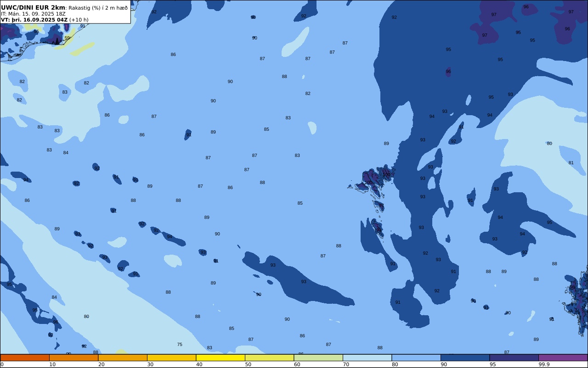The height and width of the screenshot is (368, 588).
Task: Pick the 60–70 pale green legend swatch
Action: (x=318, y=357)
